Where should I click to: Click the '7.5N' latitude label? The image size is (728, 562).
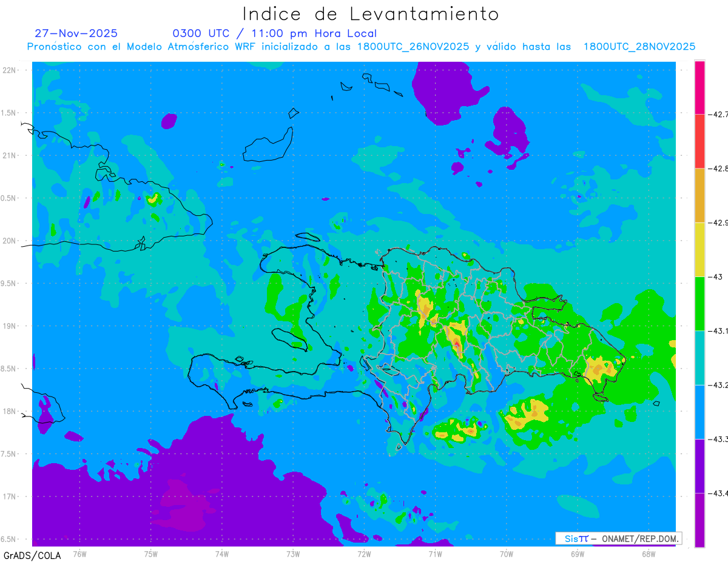pyautogui.click(x=8, y=454)
